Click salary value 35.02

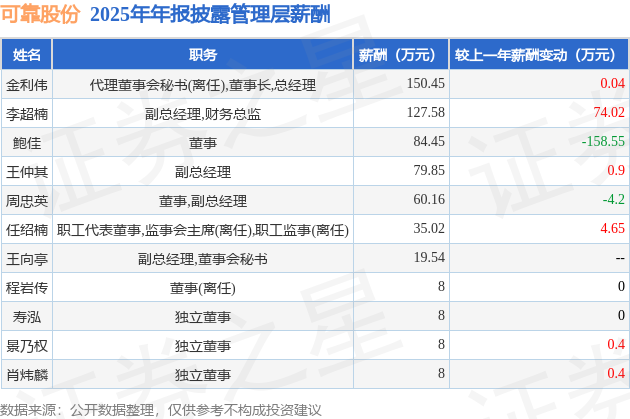[429, 228]
